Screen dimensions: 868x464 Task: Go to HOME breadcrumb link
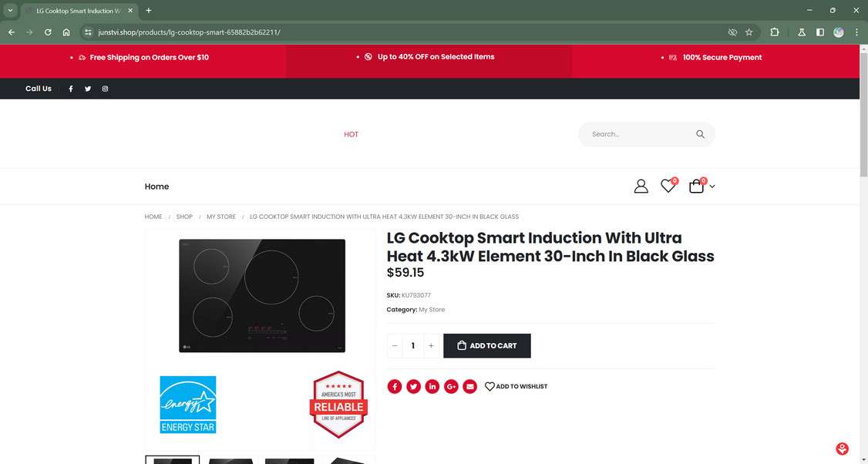click(x=153, y=217)
